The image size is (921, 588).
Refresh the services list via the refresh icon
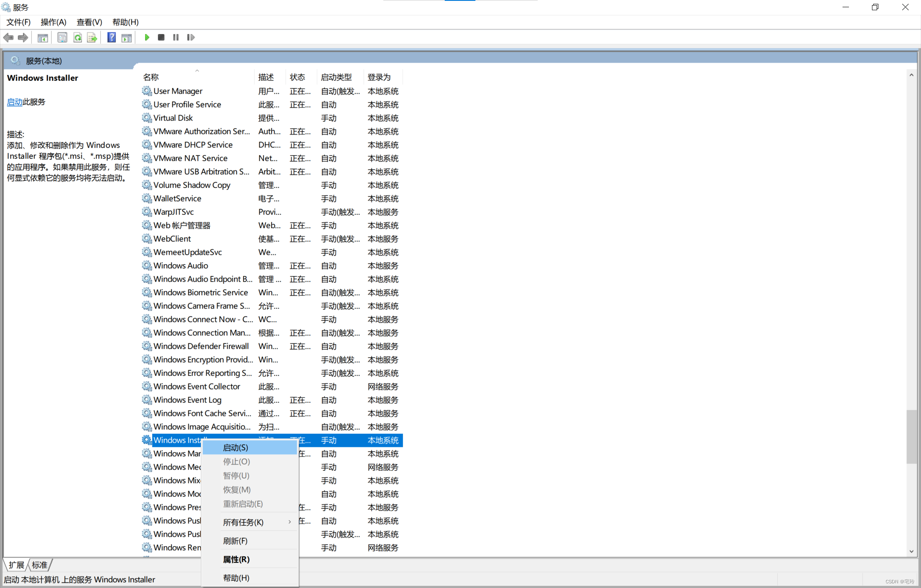[78, 37]
